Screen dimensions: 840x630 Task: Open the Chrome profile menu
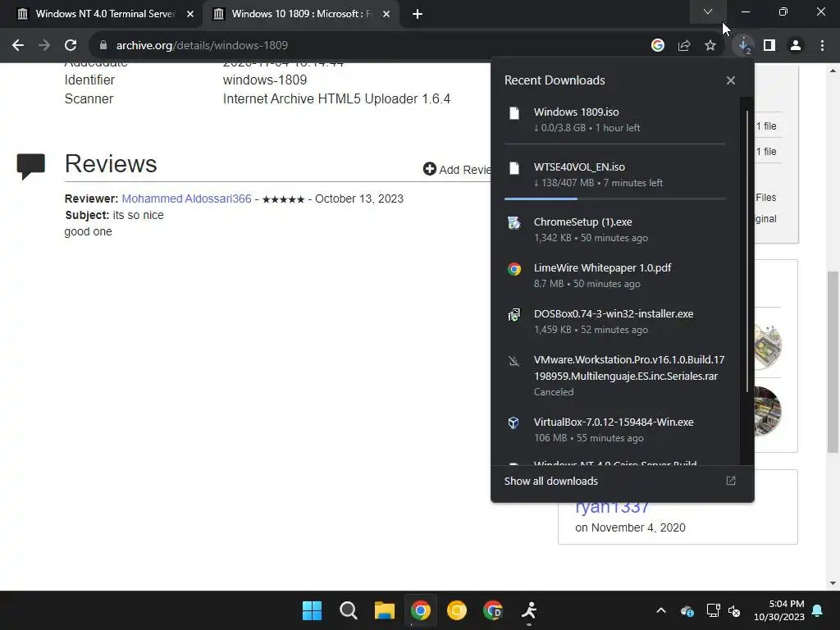click(x=796, y=46)
